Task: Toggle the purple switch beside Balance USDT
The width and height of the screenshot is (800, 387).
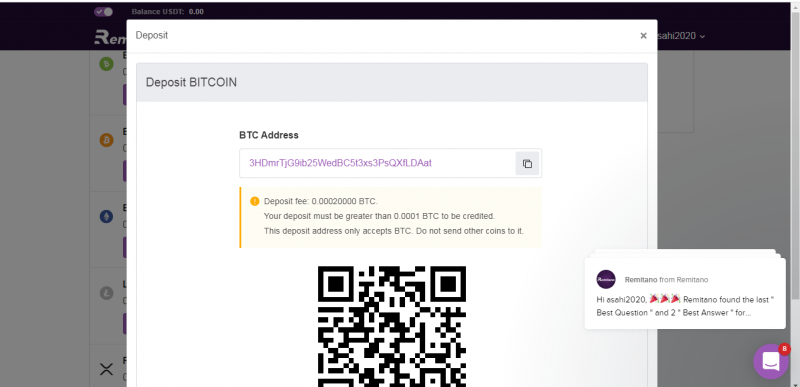Action: pyautogui.click(x=104, y=11)
